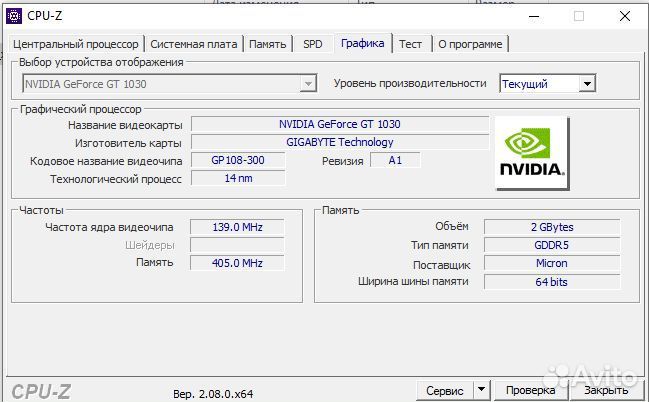Image resolution: width=649 pixels, height=402 pixels.
Task: Go to the Тест tab
Action: (411, 44)
